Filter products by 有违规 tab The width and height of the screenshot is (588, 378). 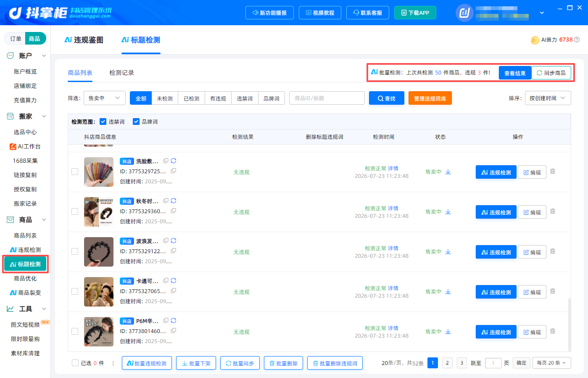coord(218,98)
